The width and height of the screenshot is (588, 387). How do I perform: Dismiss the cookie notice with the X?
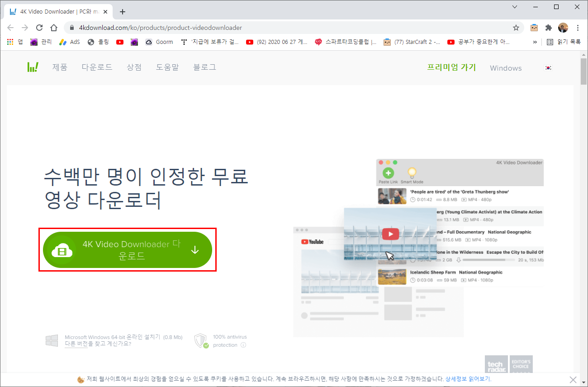tap(573, 379)
